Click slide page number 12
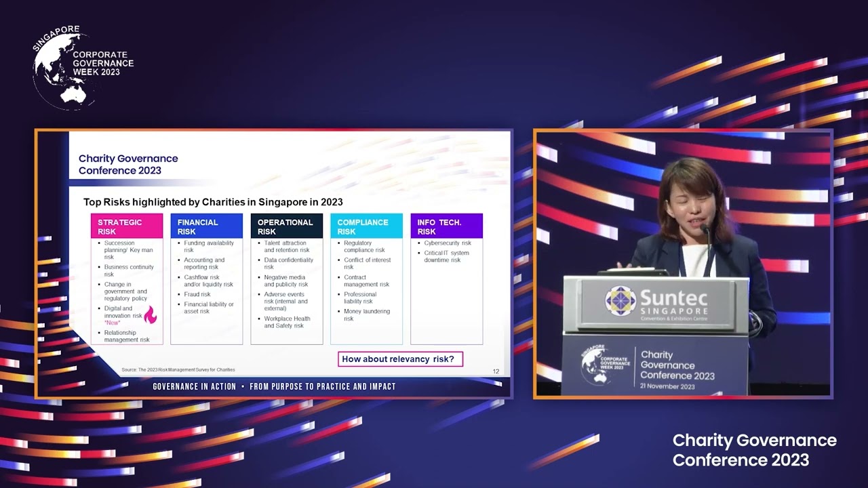 (x=496, y=371)
